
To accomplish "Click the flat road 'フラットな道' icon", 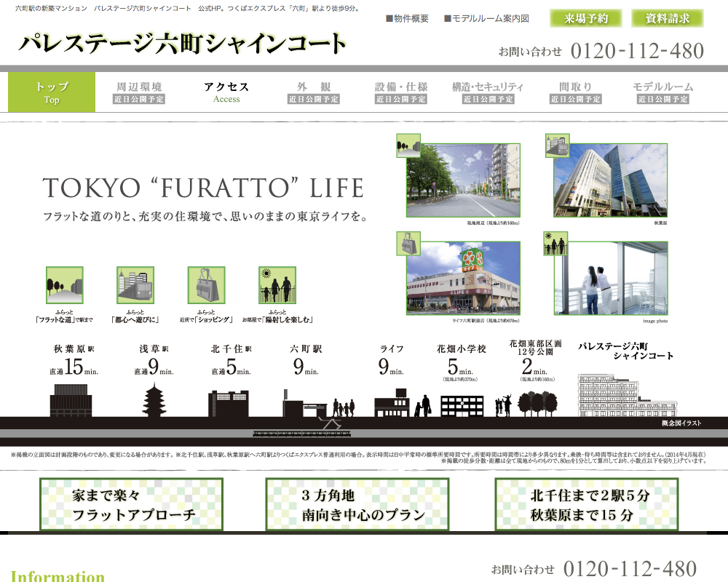I will point(64,285).
